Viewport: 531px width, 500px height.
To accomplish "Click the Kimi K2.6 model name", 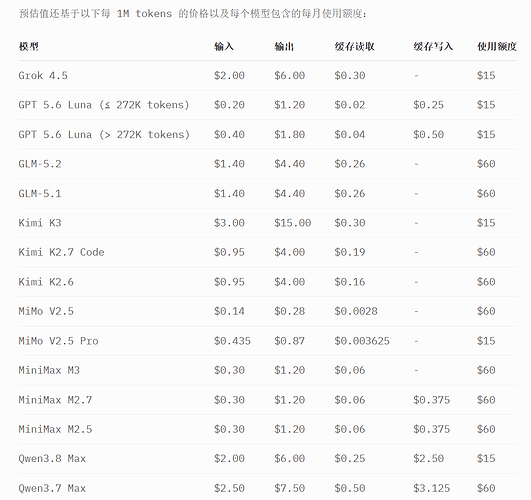I will coord(46,282).
